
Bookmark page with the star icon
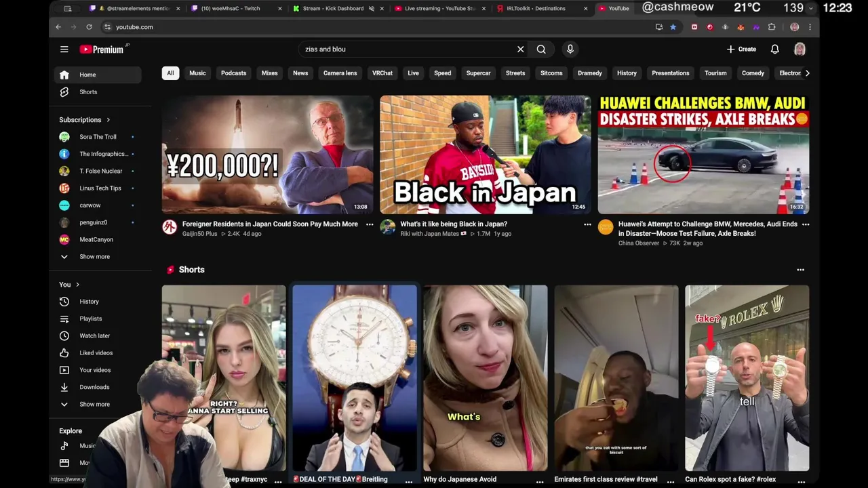pos(673,26)
